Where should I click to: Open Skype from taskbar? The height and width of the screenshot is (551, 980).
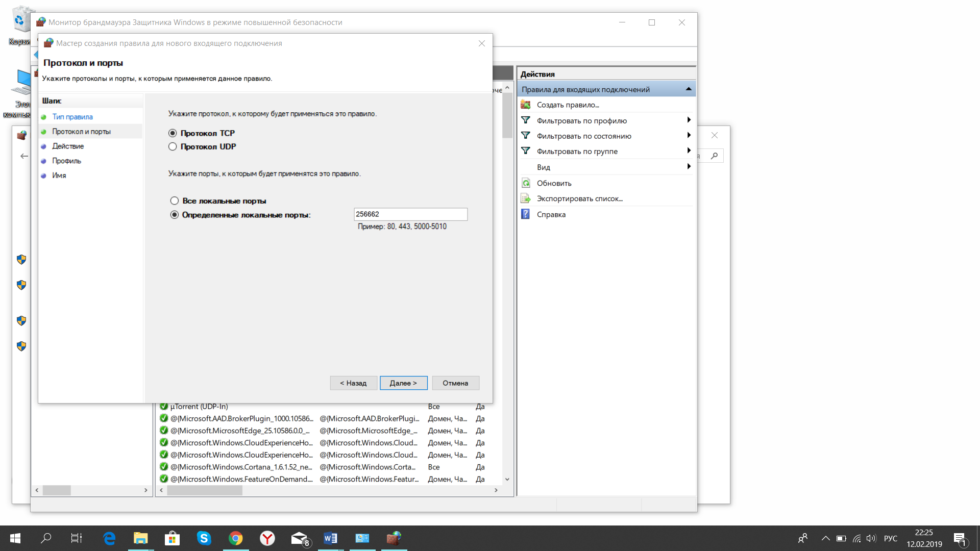[204, 538]
